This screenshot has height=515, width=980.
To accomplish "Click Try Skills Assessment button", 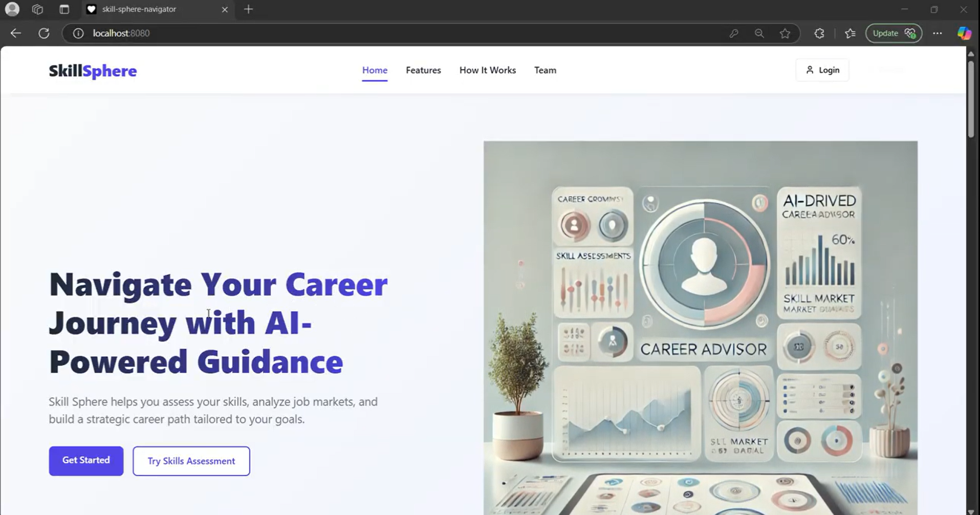I will coord(191,461).
